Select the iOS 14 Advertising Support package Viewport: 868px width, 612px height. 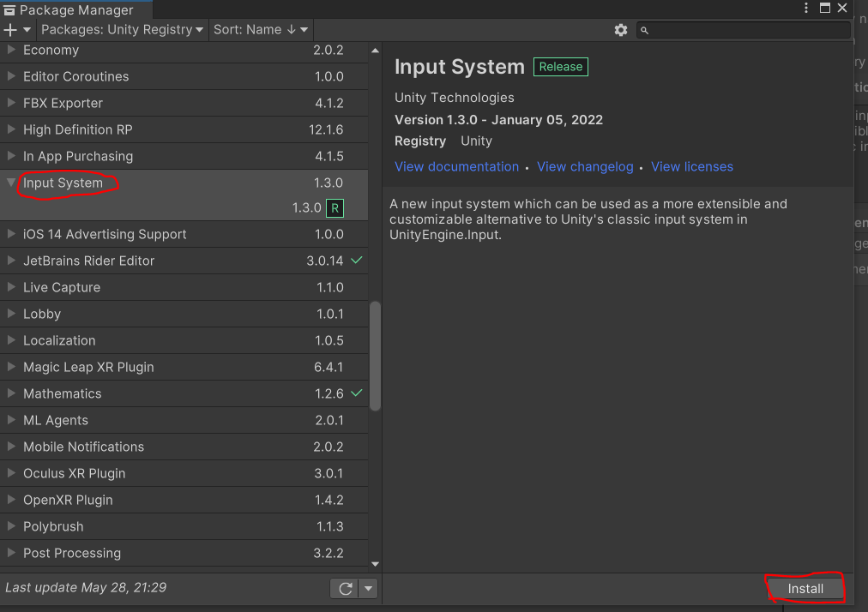coord(184,234)
